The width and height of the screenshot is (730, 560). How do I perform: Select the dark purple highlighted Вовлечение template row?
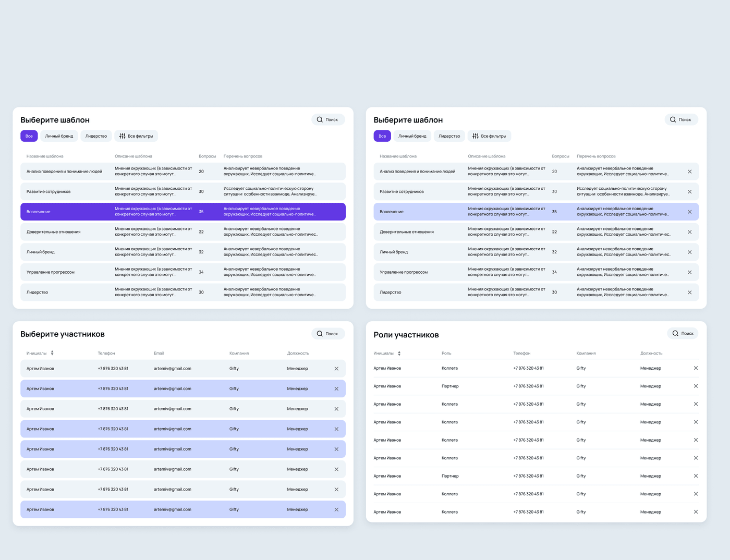(x=183, y=212)
